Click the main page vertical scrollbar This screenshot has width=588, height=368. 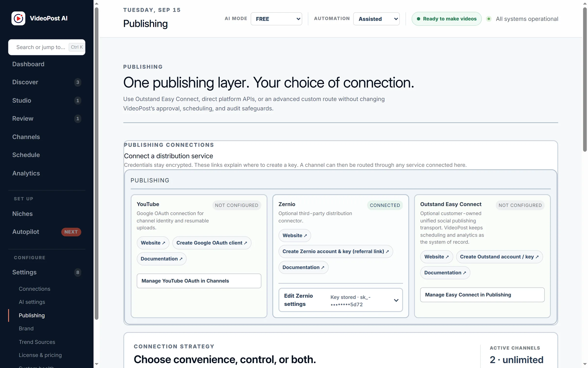pos(585,80)
